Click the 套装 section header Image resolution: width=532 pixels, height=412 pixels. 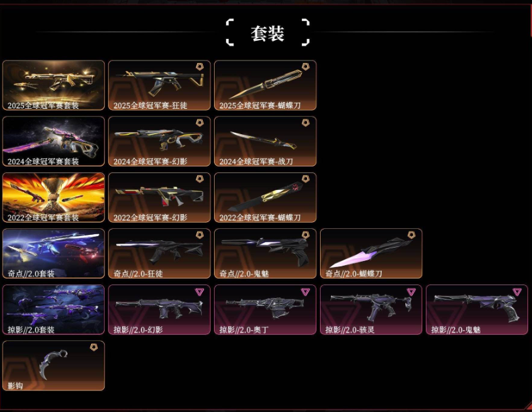pyautogui.click(x=268, y=34)
